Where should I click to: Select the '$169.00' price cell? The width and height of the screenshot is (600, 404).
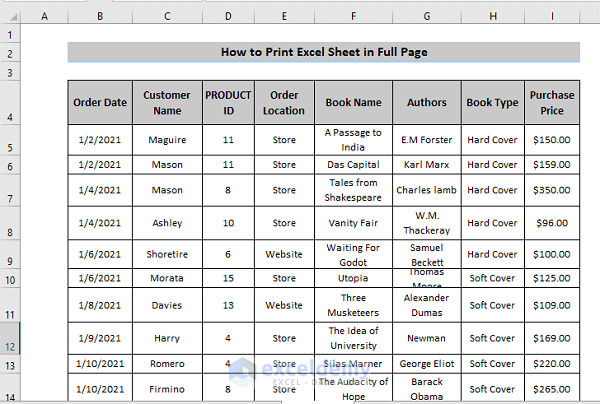pos(552,338)
